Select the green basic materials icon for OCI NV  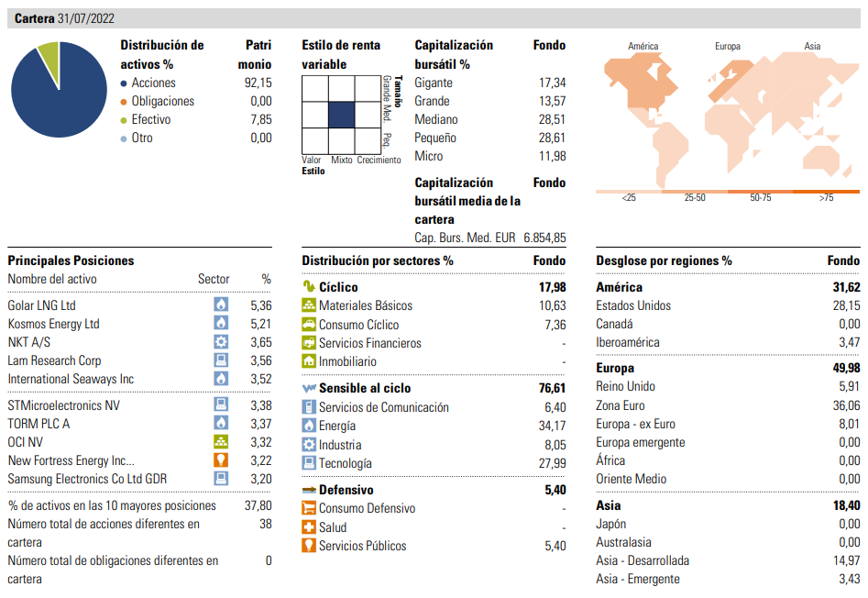tap(221, 441)
